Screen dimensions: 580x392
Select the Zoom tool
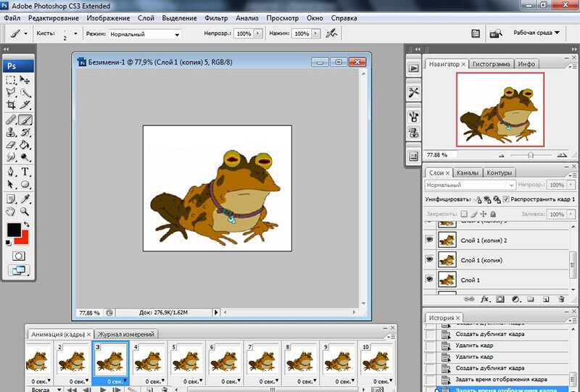tap(25, 212)
